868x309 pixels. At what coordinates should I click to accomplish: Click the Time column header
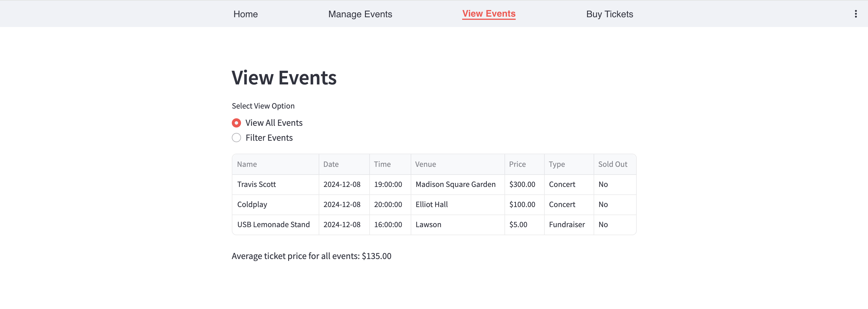tap(390, 164)
